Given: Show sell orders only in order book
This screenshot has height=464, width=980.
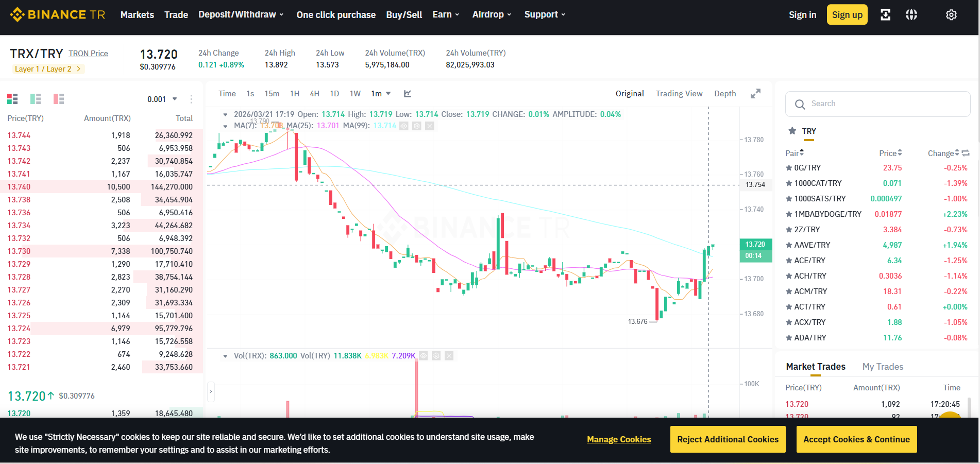Looking at the screenshot, I should tap(59, 99).
